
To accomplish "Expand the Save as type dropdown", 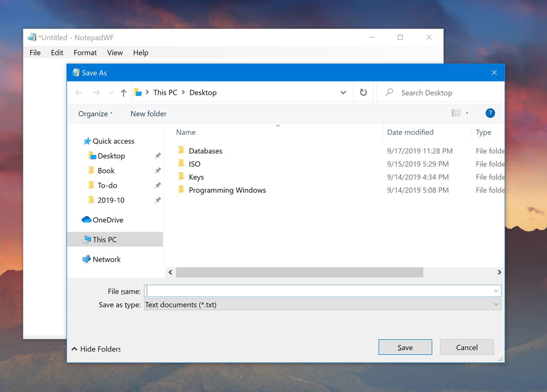I will [496, 305].
